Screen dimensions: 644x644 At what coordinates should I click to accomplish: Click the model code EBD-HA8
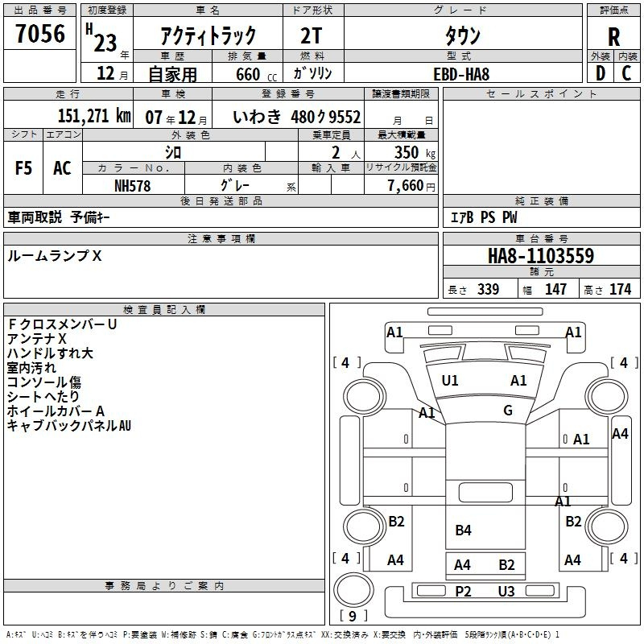coord(461,73)
